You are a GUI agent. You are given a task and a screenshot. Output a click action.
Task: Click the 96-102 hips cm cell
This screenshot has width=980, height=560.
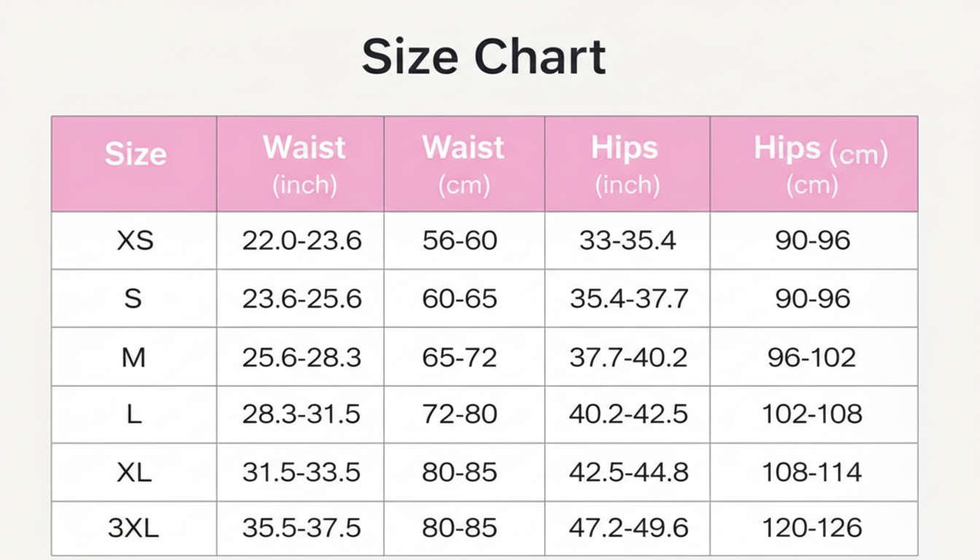(812, 357)
